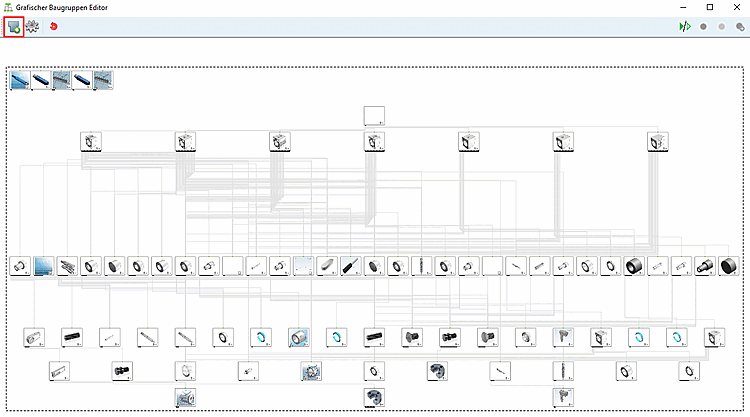Select the empty root node at tree top
The width and height of the screenshot is (750, 417).
[374, 116]
